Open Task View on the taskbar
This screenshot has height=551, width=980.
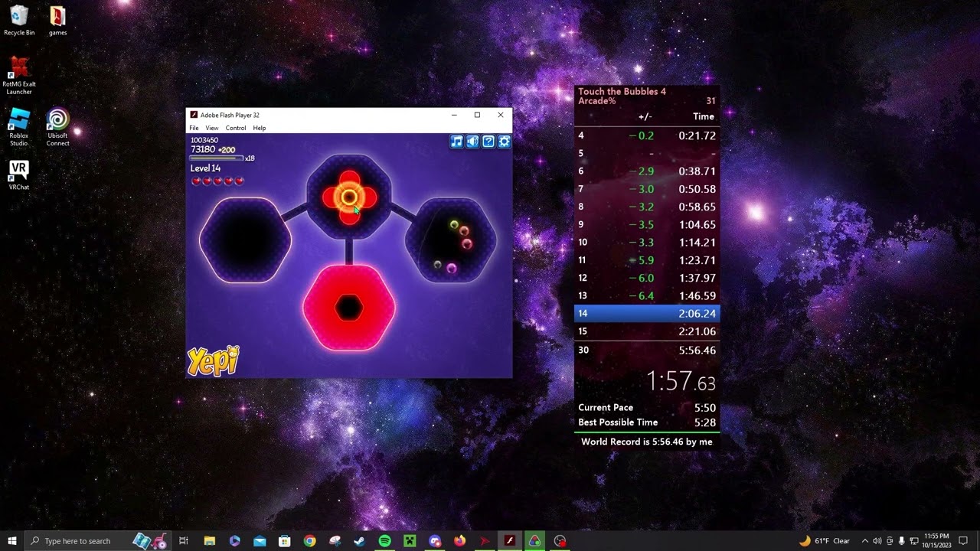click(184, 541)
